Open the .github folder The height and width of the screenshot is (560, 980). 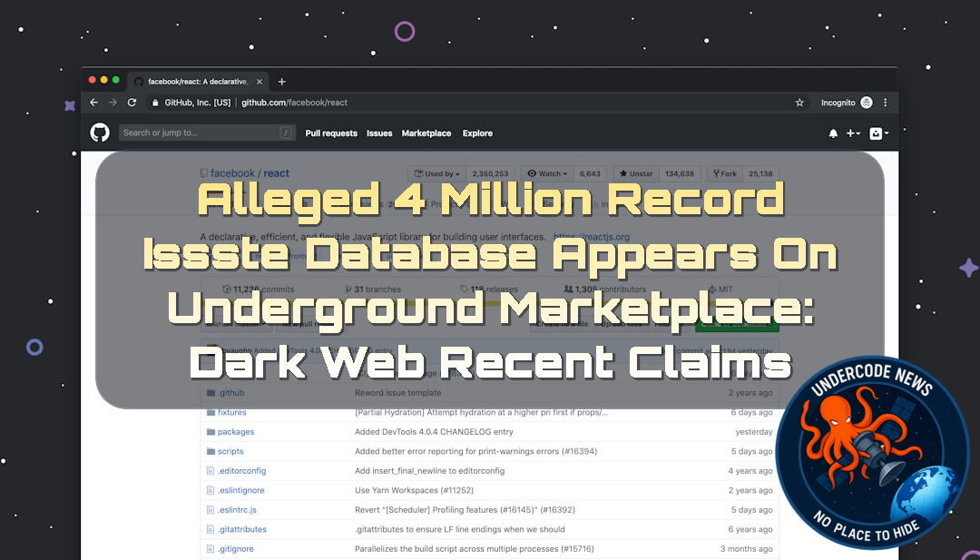[x=230, y=392]
